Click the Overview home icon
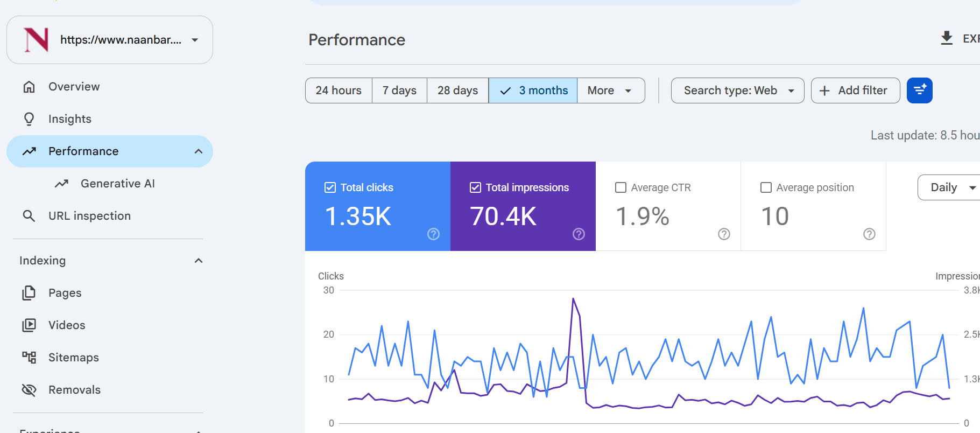The image size is (980, 433). coord(29,87)
